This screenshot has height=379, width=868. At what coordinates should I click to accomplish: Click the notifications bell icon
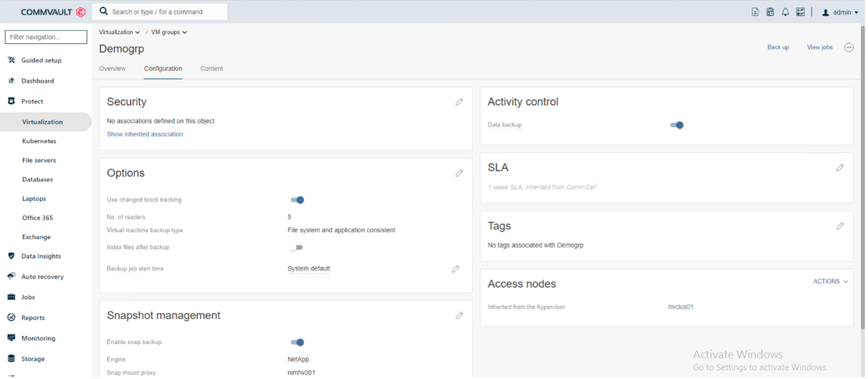click(x=785, y=12)
